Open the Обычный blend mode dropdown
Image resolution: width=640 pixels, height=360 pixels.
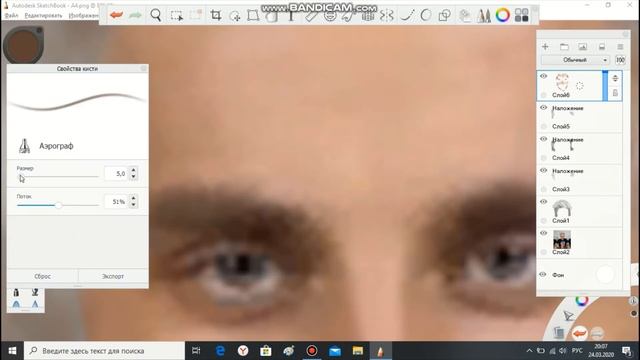(576, 60)
